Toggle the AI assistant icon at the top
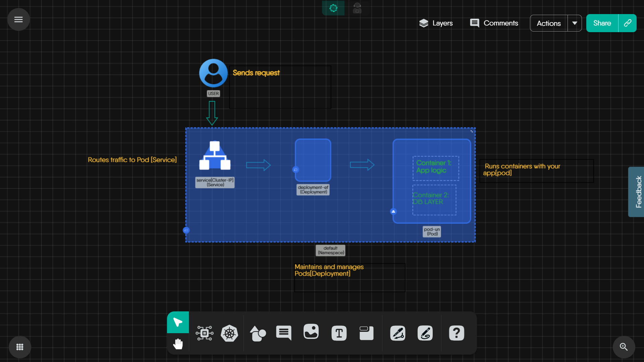644x362 pixels. (333, 8)
